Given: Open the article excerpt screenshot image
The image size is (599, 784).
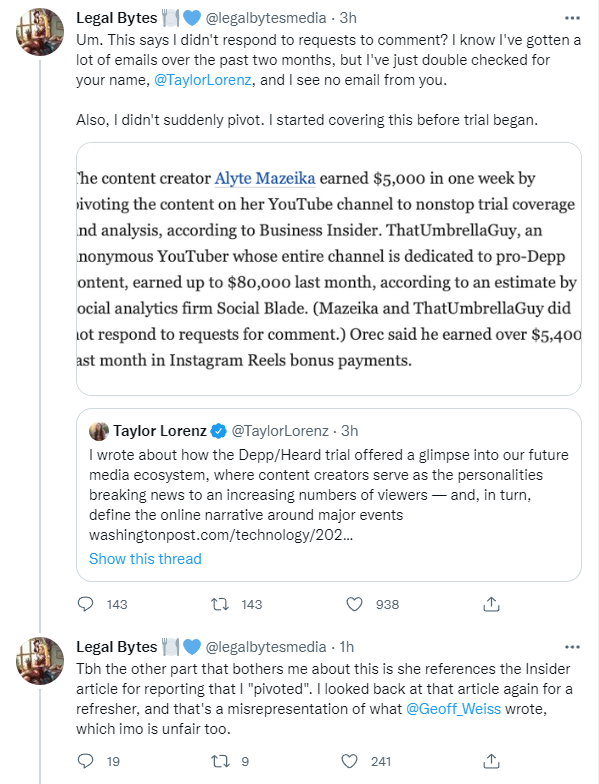Looking at the screenshot, I should (328, 269).
